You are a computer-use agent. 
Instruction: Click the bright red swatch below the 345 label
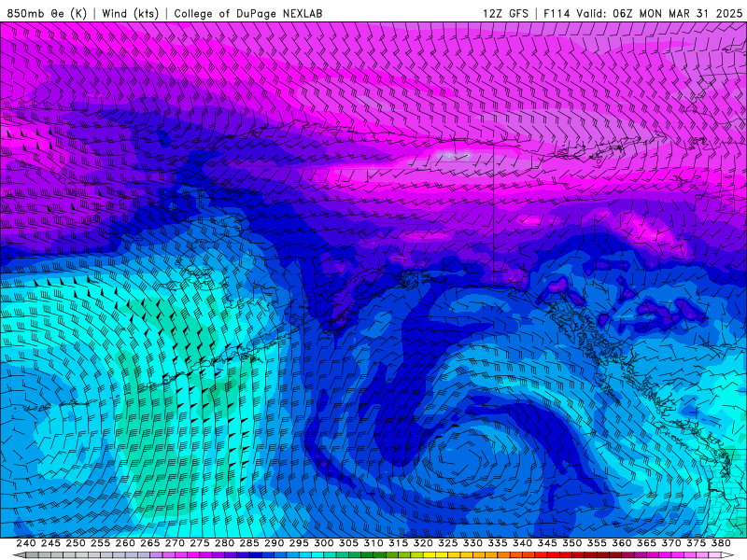(x=554, y=555)
